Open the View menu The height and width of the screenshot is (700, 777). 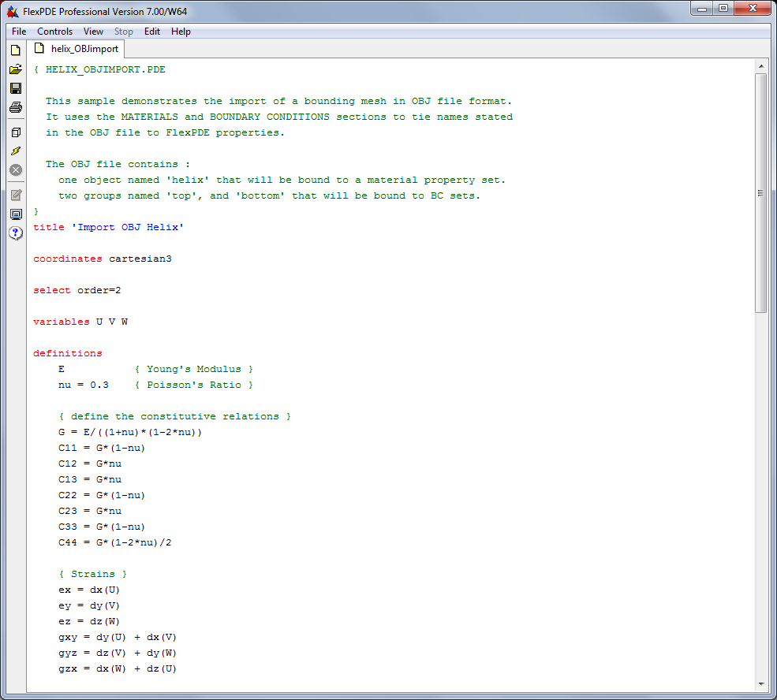tap(93, 32)
